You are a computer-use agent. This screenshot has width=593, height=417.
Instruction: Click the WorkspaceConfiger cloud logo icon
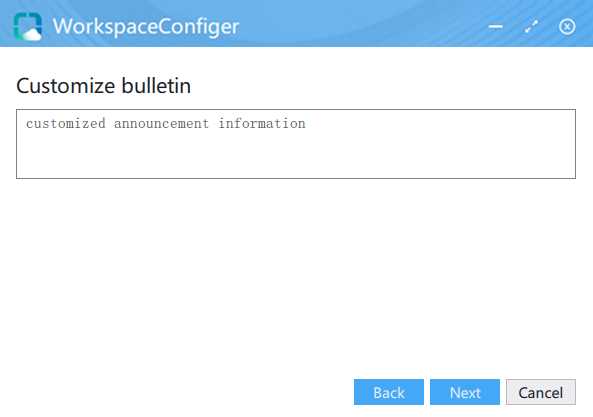(x=28, y=26)
